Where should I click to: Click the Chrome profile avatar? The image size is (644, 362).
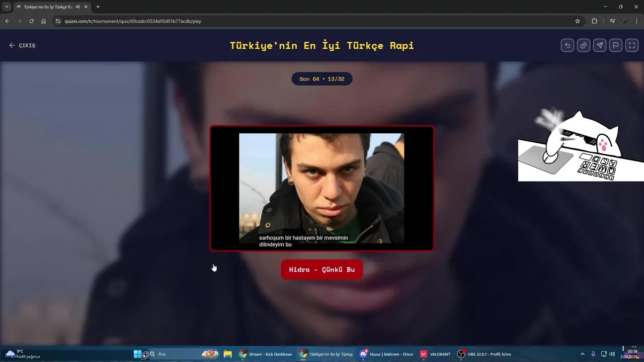tap(625, 21)
